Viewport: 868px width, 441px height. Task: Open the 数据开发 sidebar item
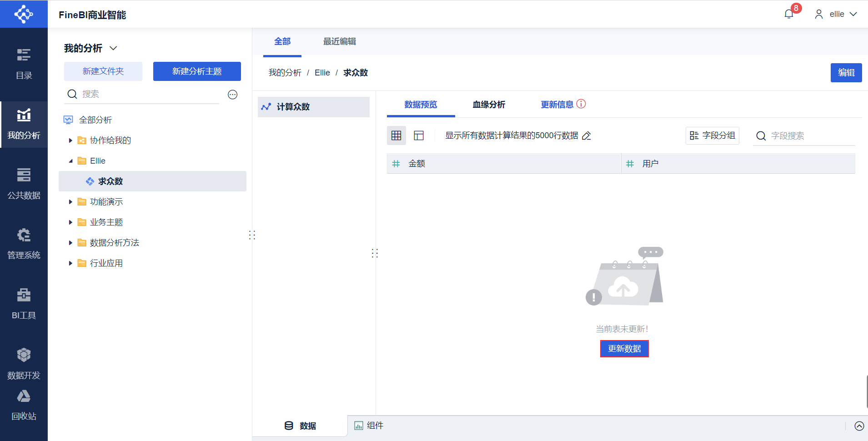click(x=24, y=364)
